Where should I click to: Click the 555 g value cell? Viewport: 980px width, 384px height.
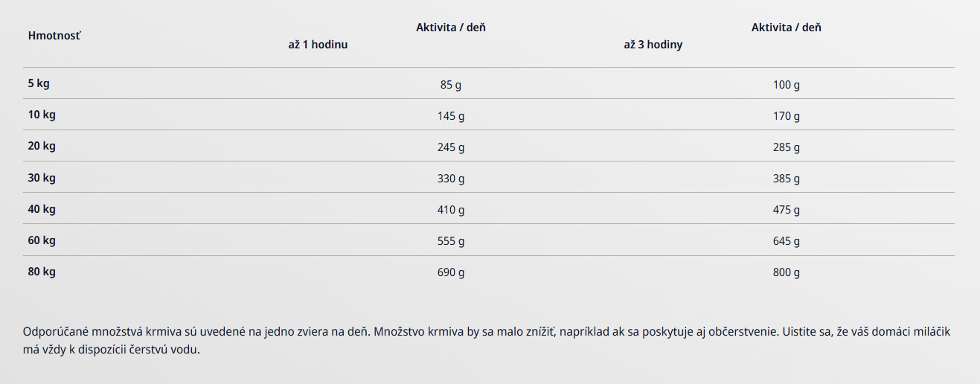[x=451, y=241]
